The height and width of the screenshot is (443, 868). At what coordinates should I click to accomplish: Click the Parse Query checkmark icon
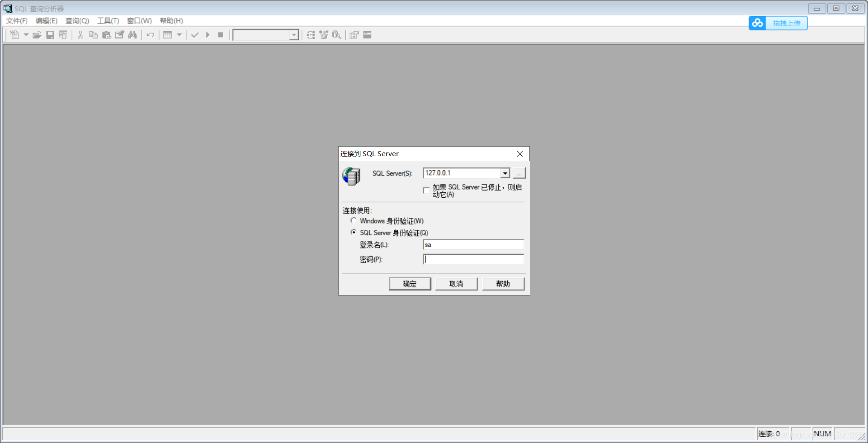pos(195,35)
